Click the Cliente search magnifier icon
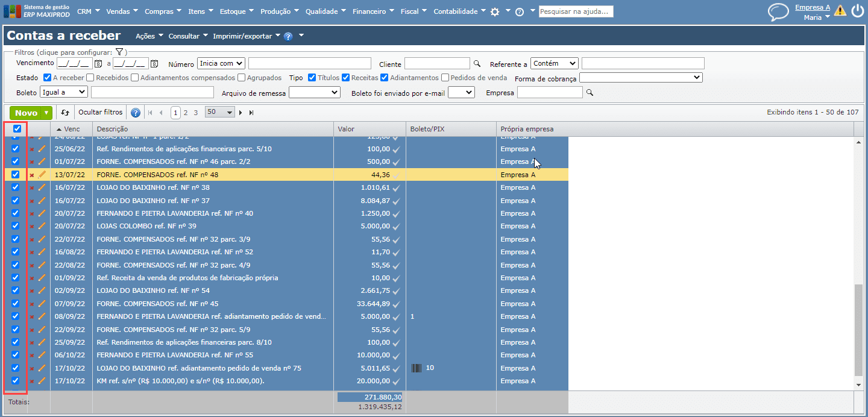Screen dimensions: 868x417 pos(477,64)
